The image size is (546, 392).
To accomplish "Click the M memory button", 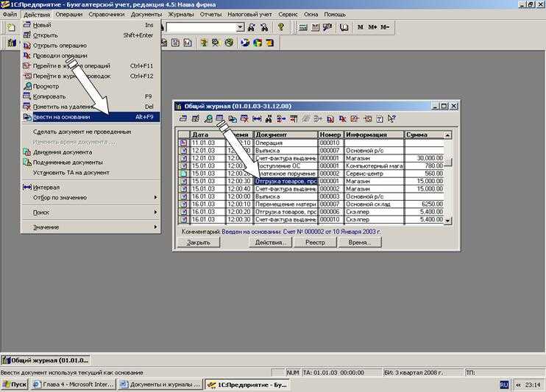I will coord(360,27).
